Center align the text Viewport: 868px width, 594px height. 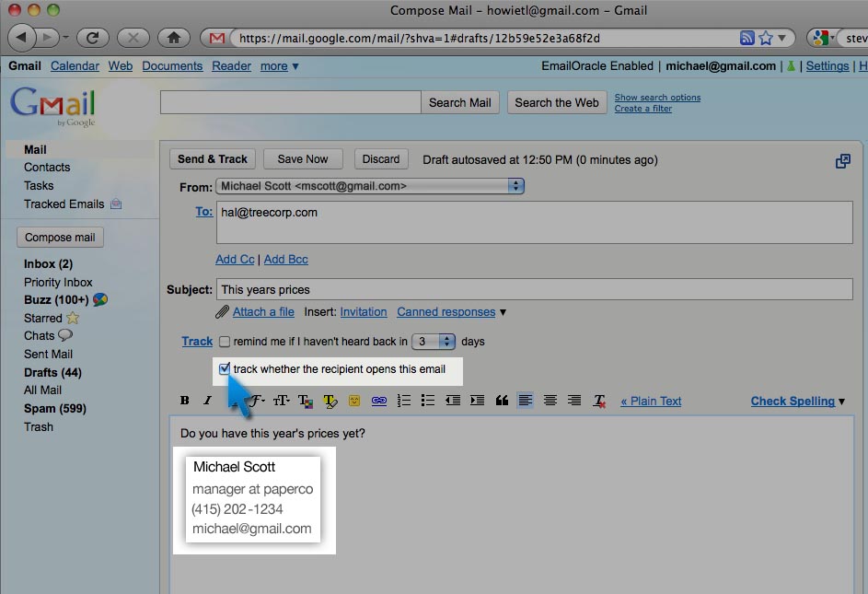[550, 400]
